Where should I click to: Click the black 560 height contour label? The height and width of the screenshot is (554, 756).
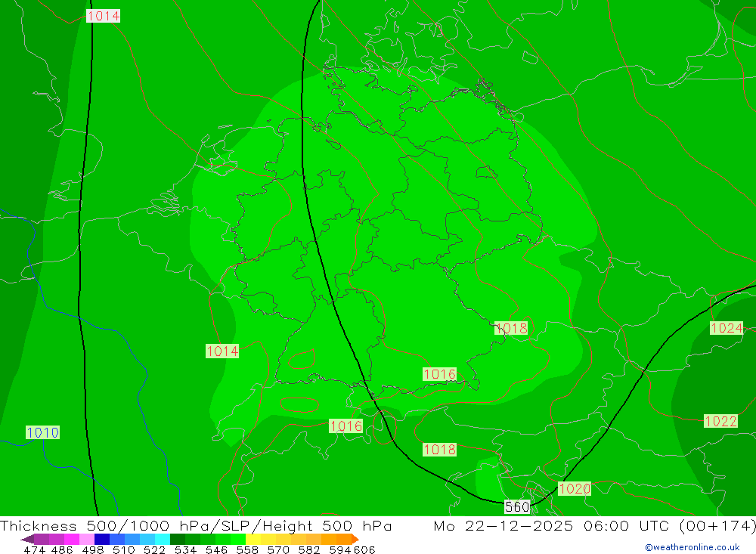pyautogui.click(x=517, y=506)
